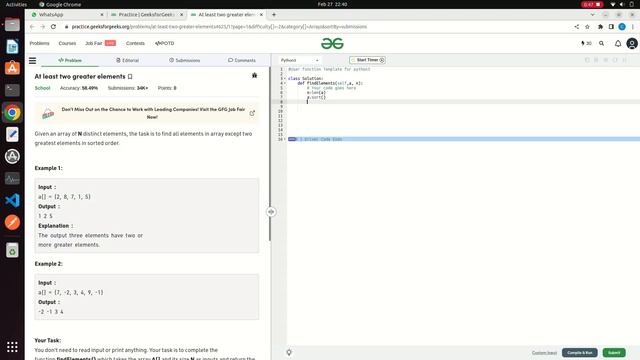Open the Chrome three-dot menu
640x360 pixels.
tap(633, 27)
